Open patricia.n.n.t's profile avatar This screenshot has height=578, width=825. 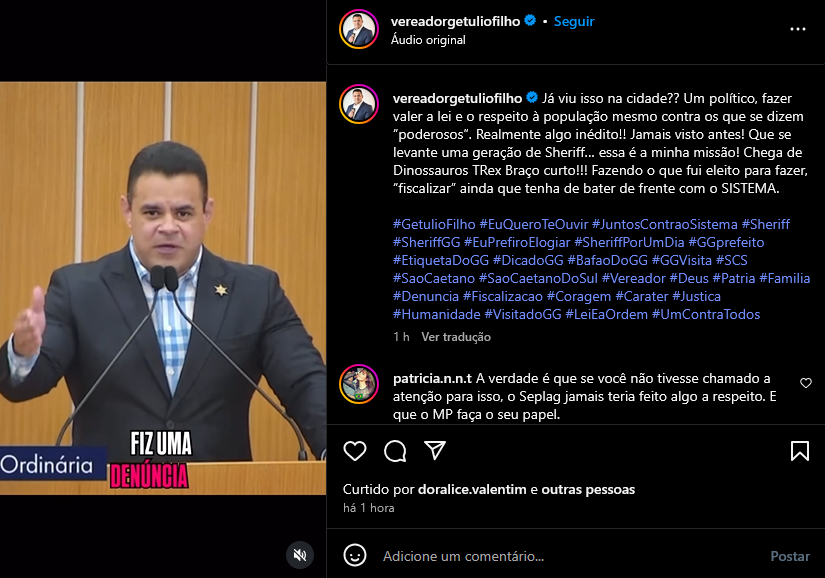359,384
